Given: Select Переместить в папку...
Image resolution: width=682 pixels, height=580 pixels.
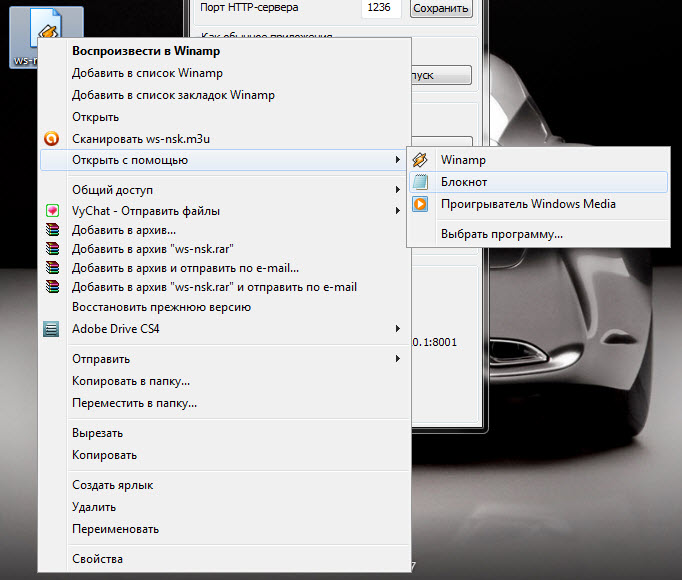Looking at the screenshot, I should [x=225, y=403].
